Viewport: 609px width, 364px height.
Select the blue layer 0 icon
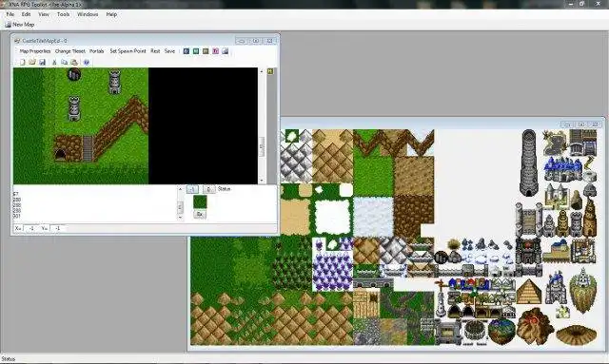pyautogui.click(x=187, y=51)
